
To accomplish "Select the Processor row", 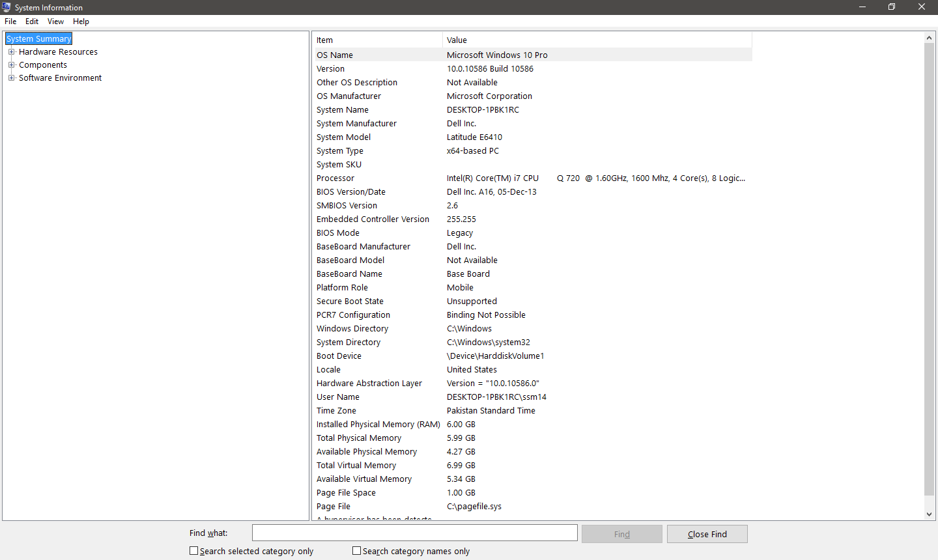I will coord(532,178).
